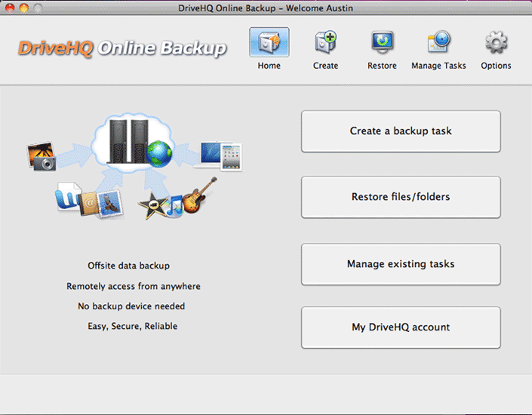Click the globe icon on cloud
The width and height of the screenshot is (532, 415).
click(x=158, y=154)
